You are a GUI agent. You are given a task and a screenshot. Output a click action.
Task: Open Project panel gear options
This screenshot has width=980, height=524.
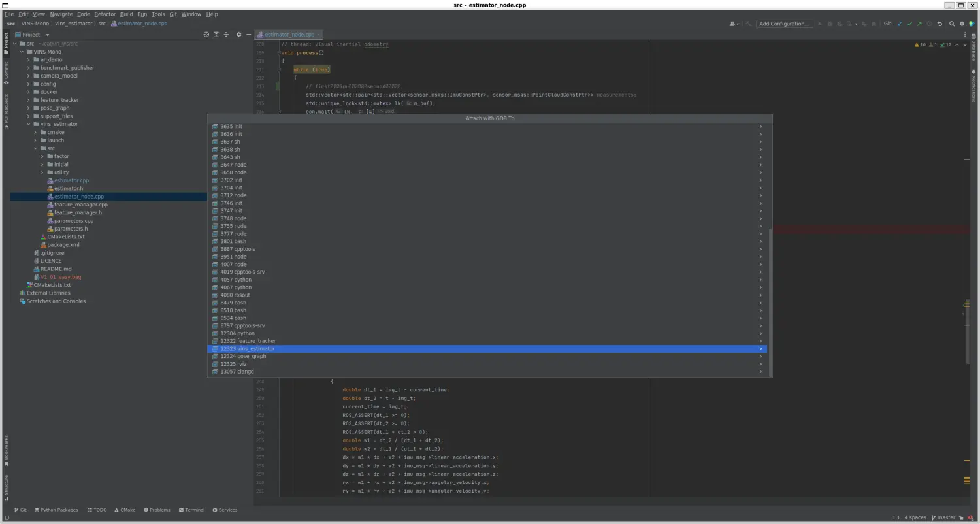pos(238,35)
